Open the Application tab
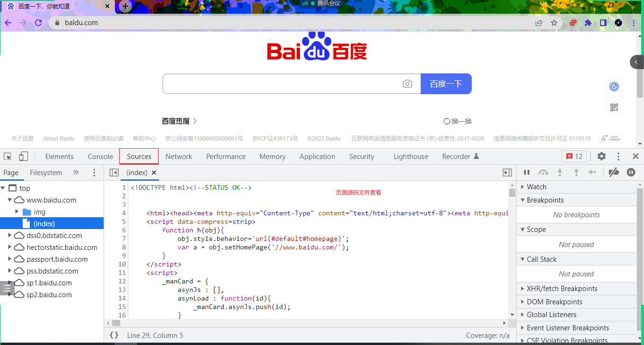644x345 pixels. 318,156
